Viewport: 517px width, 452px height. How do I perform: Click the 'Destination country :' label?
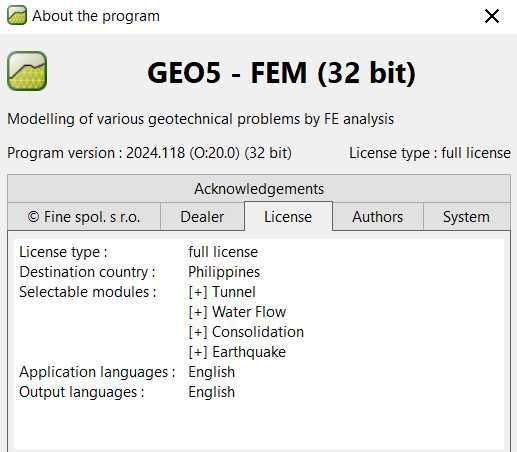(x=87, y=272)
